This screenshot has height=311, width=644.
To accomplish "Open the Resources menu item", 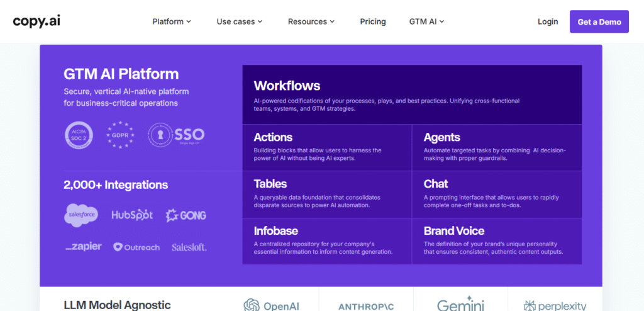I will (x=311, y=21).
